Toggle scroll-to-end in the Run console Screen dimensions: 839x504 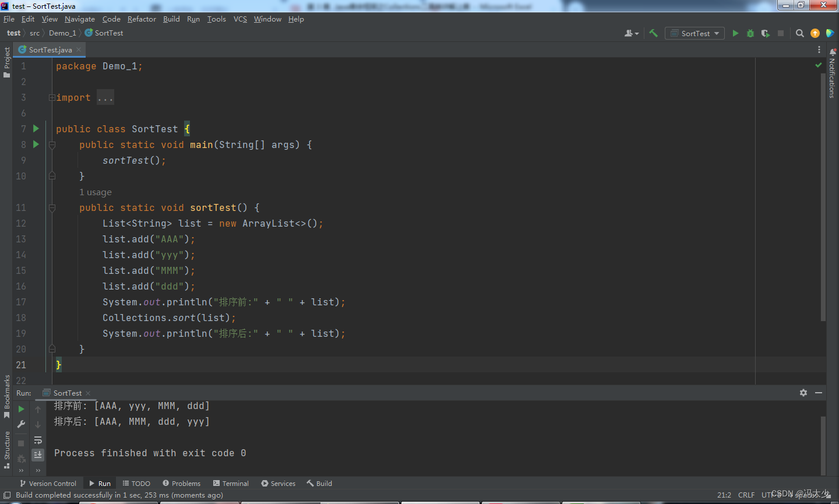[38, 454]
